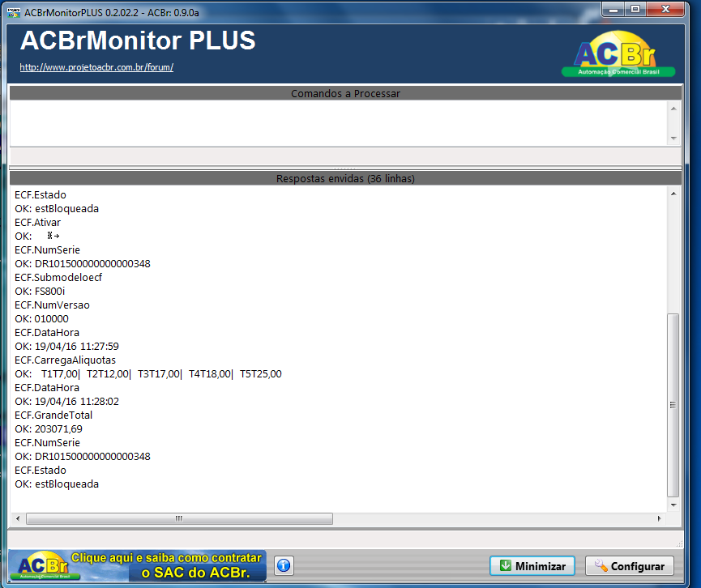
Task: Maximize the ACBrMonitorPLUS window
Action: pos(635,10)
